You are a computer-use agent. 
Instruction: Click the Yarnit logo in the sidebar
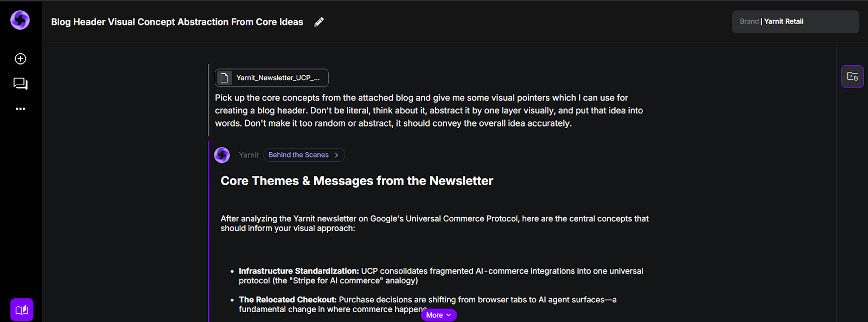[x=20, y=20]
